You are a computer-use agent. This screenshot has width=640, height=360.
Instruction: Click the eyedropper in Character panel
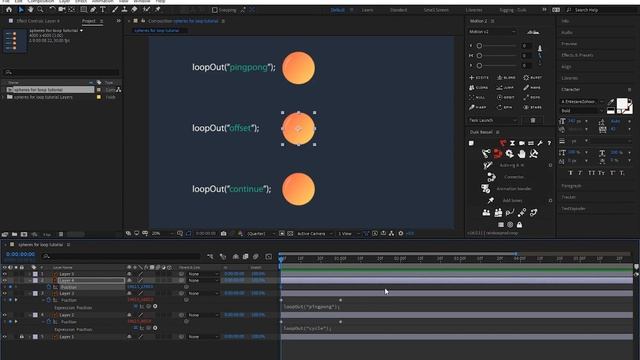pos(611,102)
